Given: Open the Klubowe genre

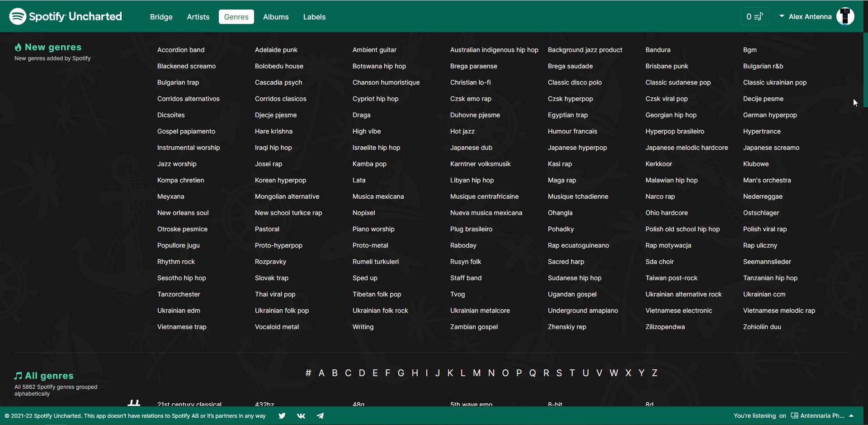Looking at the screenshot, I should point(756,164).
